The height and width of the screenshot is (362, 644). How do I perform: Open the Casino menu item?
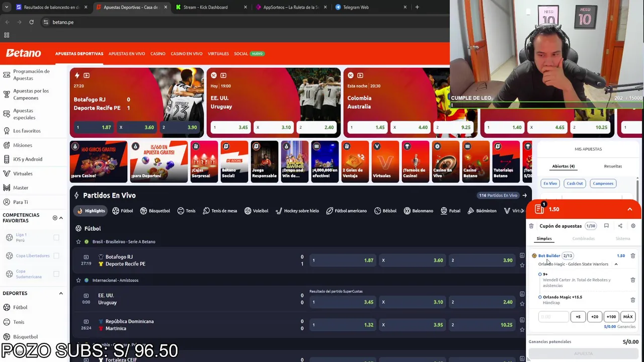(x=158, y=54)
